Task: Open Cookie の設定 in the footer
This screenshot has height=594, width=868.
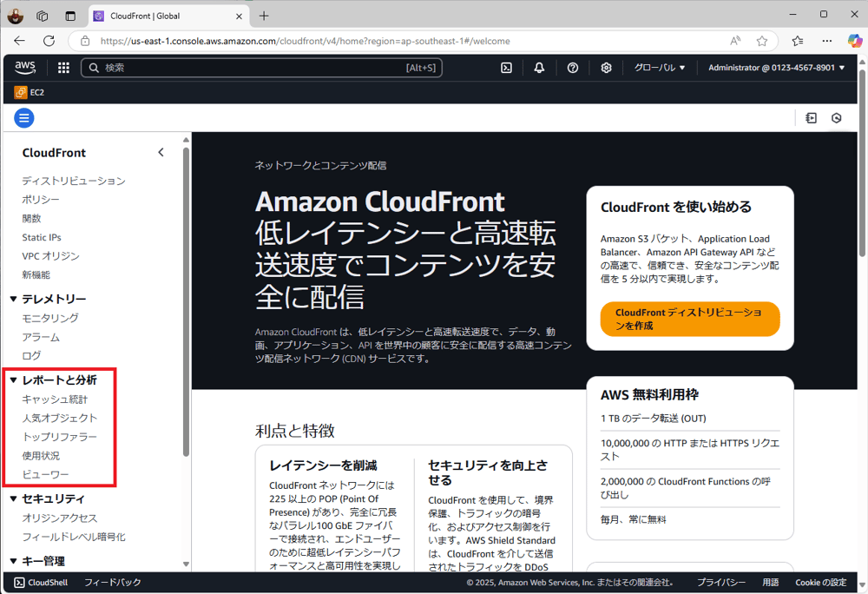Action: [x=821, y=583]
